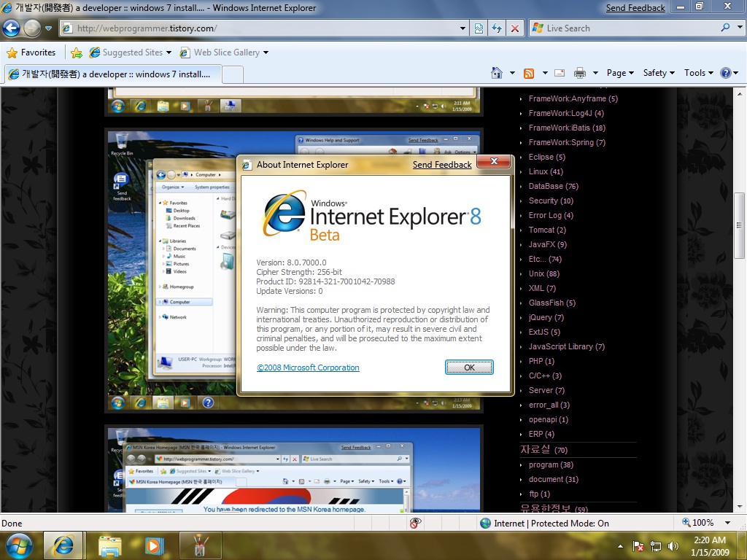Image resolution: width=747 pixels, height=560 pixels.
Task: Open the Tools menu
Action: [x=698, y=73]
